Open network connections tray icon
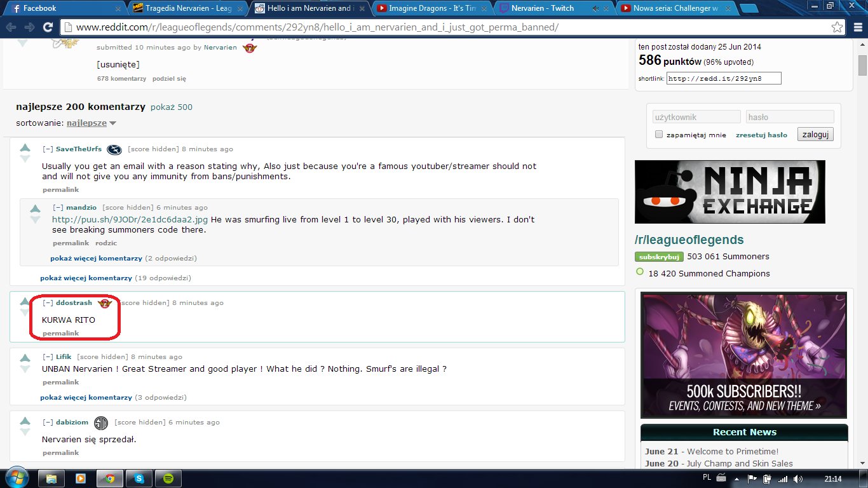The image size is (868, 488). (783, 478)
